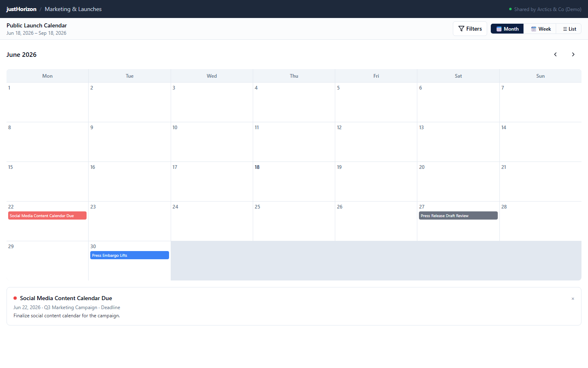Select June 26 day cell
Viewport: 588px width, 368px height.
tap(376, 221)
